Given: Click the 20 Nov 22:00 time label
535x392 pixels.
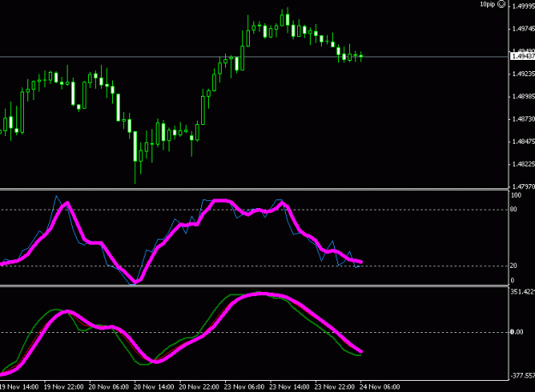Looking at the screenshot, I should (x=199, y=387).
